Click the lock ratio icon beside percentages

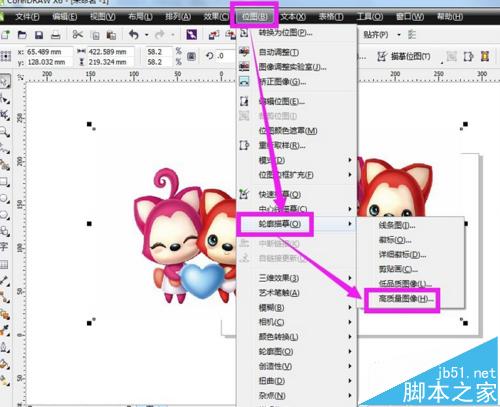tap(191, 56)
